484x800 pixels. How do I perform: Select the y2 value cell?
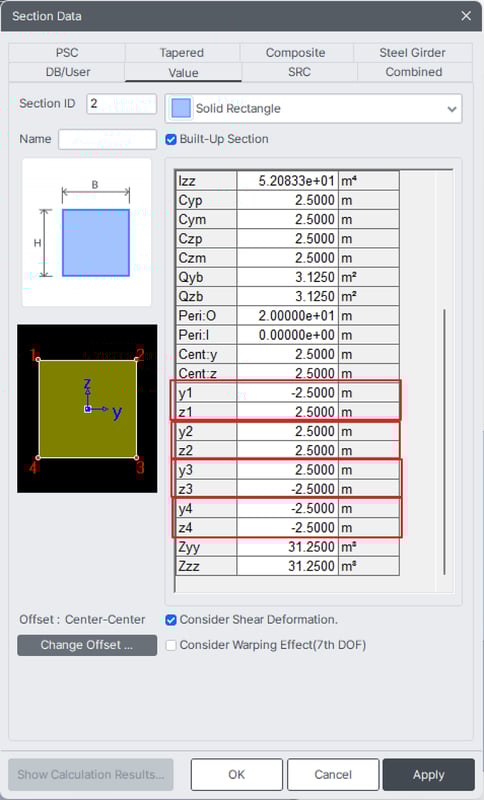tap(288, 432)
